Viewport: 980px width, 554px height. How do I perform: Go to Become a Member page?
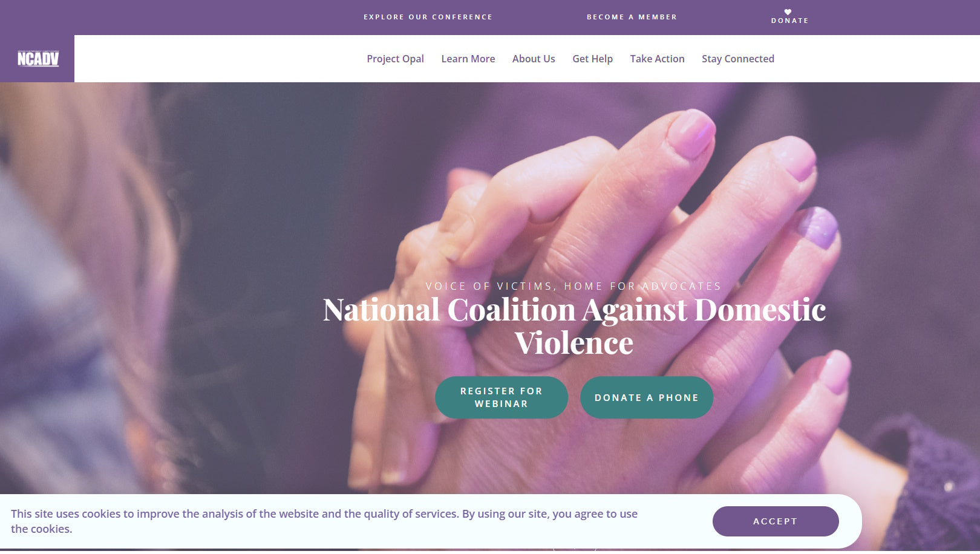coord(632,17)
